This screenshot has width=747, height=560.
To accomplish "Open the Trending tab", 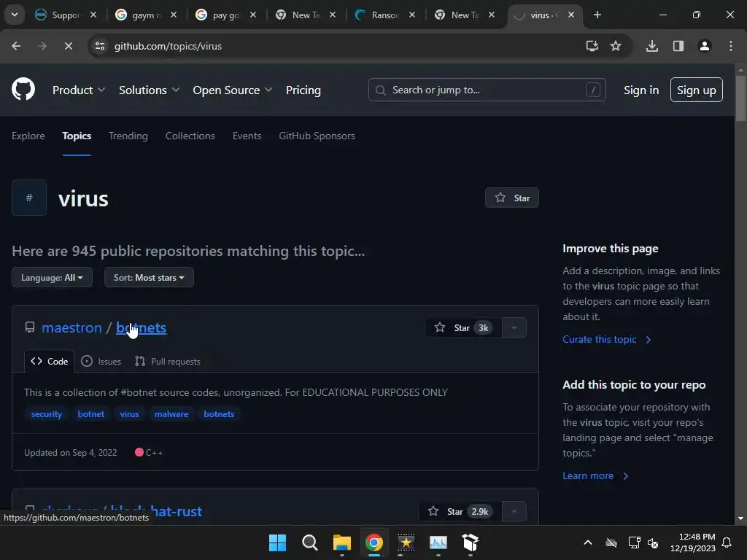I will pos(128,136).
